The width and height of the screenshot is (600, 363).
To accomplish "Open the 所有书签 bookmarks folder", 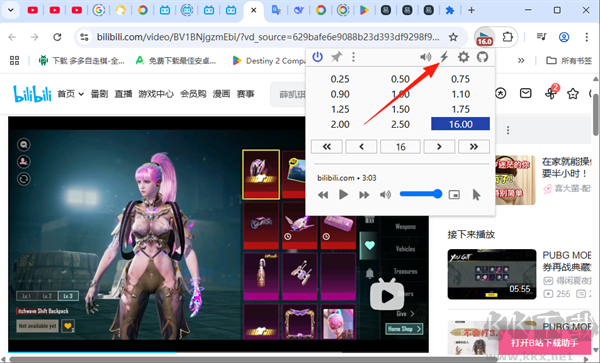I will (569, 60).
